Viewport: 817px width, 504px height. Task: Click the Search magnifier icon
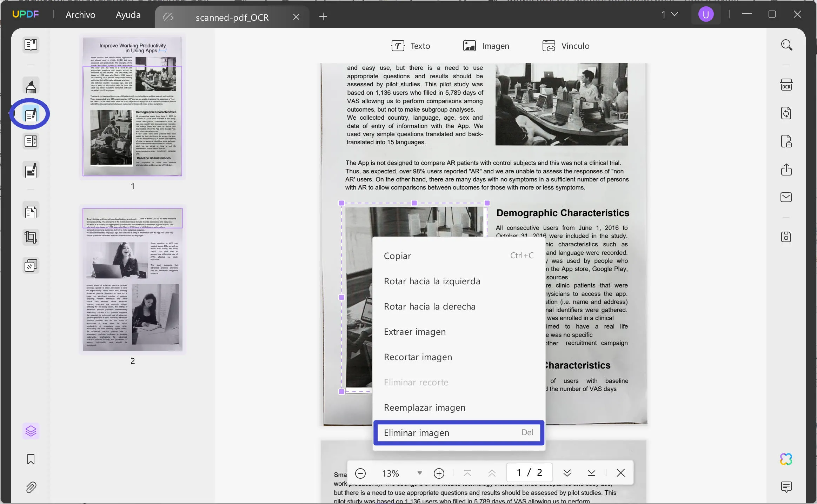pos(786,45)
